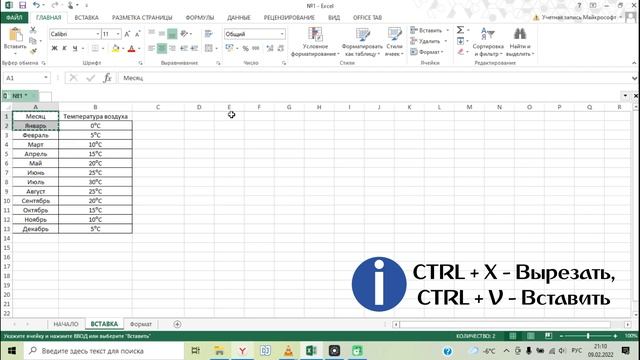Decrease font size with the smaller A icon
The height and width of the screenshot is (360, 640).
pos(138,34)
